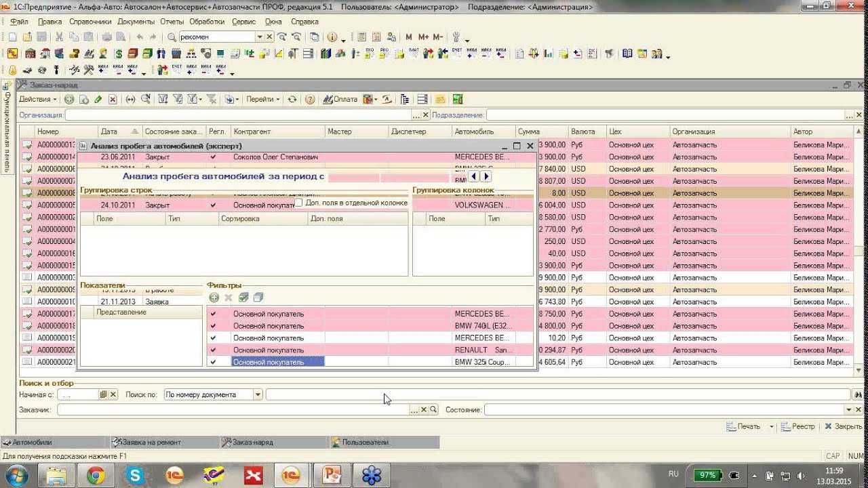Toggle checkmark in row with MERCEDES BE... 8 750,00

click(214, 314)
